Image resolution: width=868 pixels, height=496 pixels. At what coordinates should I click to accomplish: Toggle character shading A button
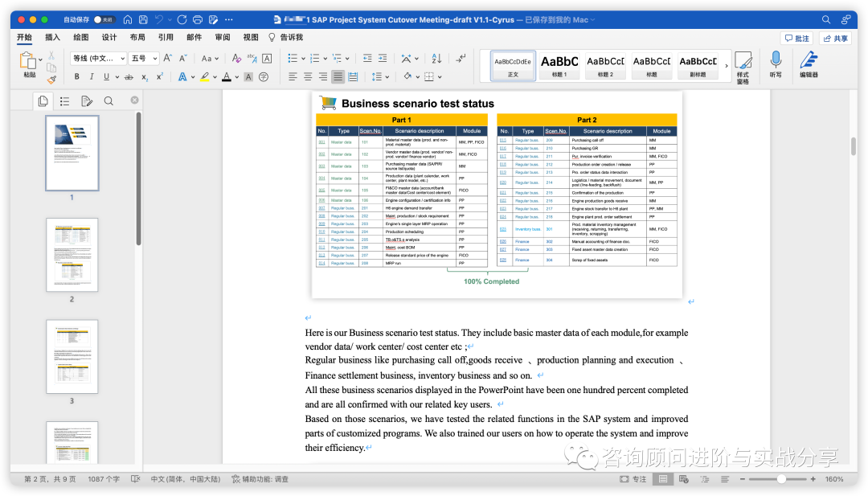pyautogui.click(x=248, y=77)
